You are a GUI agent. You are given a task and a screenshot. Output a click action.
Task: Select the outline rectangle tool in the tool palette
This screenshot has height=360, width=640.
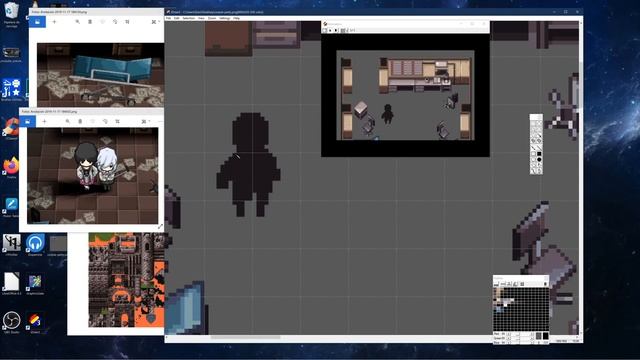533,154
